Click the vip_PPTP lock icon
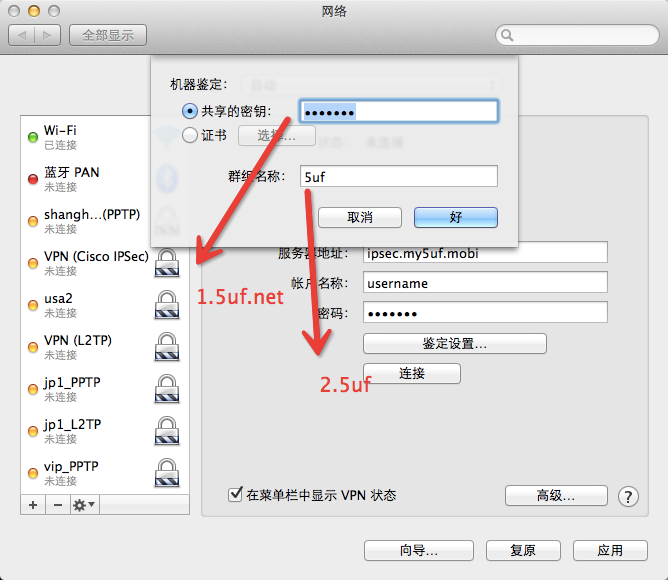This screenshot has width=668, height=580. tap(166, 473)
